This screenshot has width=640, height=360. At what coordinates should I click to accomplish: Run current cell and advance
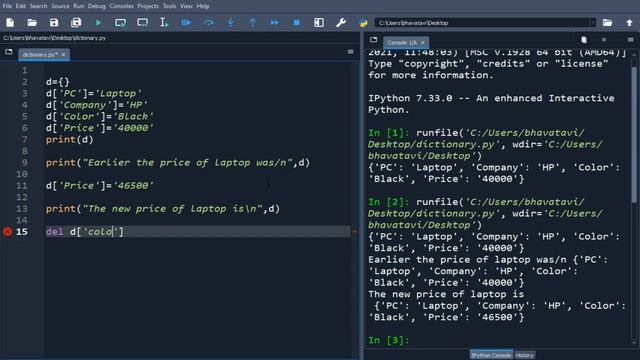142,23
